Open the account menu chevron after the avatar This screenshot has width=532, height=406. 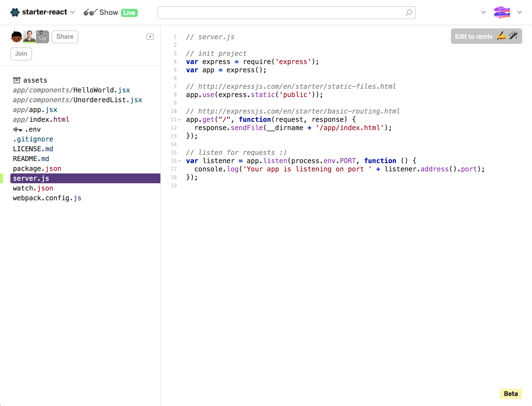(520, 12)
